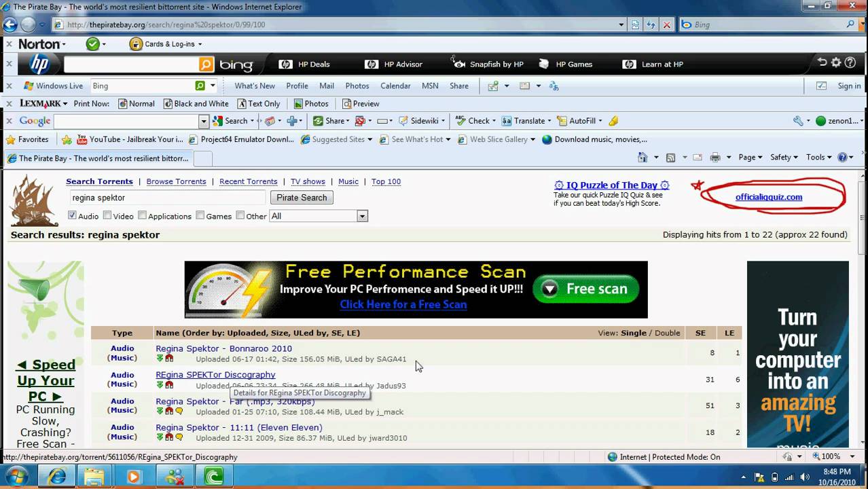The height and width of the screenshot is (489, 868).
Task: Open Windows Media Player in the taskbar
Action: click(x=133, y=476)
